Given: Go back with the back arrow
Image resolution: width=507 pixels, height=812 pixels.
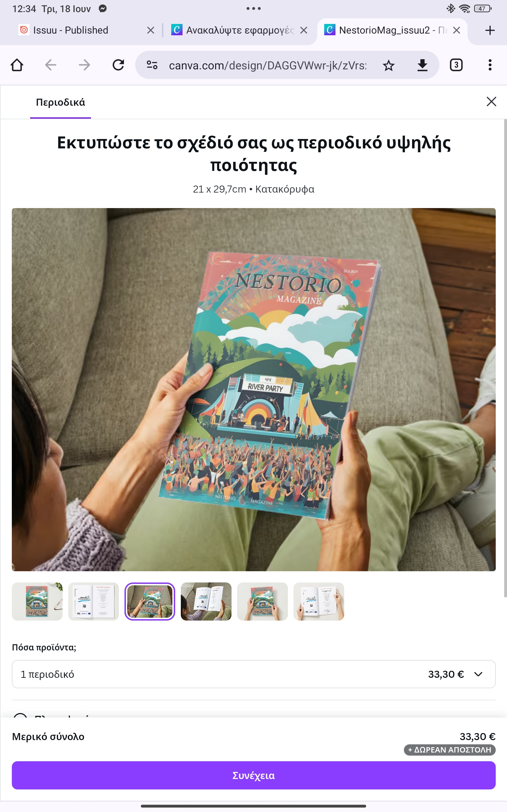Looking at the screenshot, I should pos(51,65).
